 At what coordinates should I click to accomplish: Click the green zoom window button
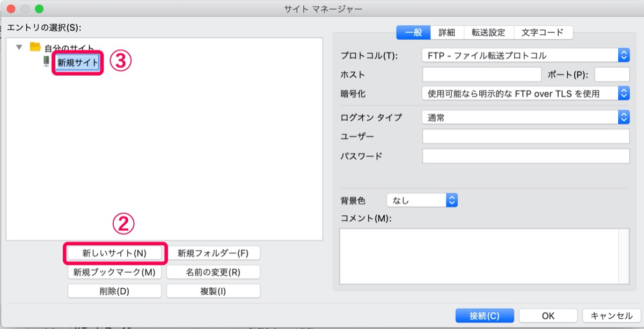[x=39, y=9]
